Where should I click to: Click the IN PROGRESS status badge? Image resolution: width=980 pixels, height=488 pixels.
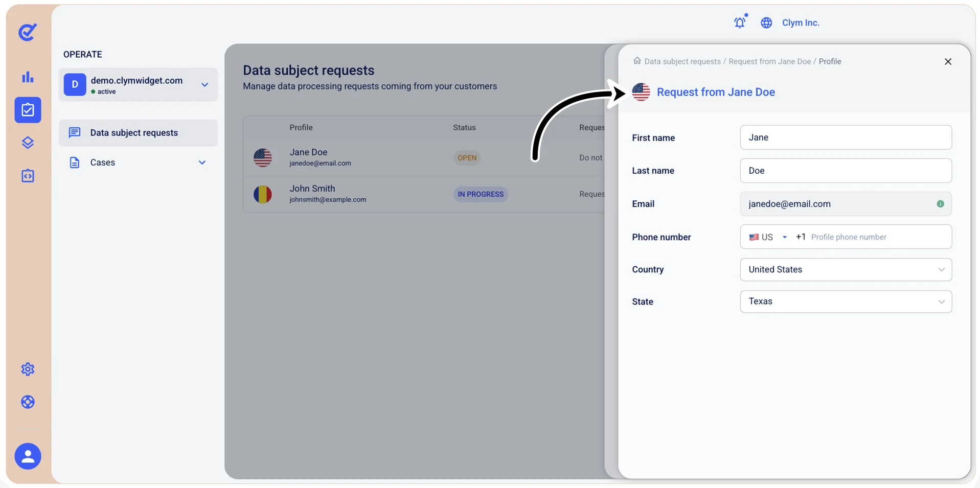click(481, 194)
